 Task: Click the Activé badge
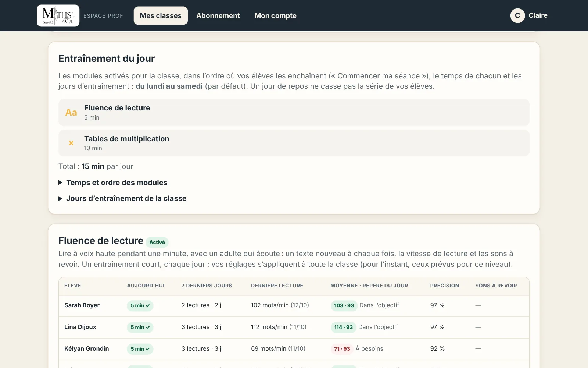[157, 242]
